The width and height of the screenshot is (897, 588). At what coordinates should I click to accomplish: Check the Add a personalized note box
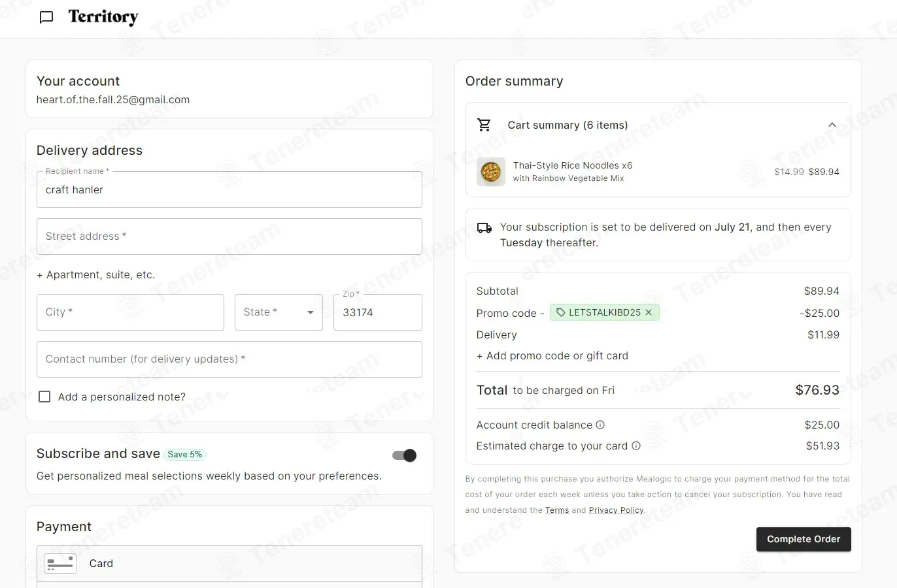[x=44, y=397]
